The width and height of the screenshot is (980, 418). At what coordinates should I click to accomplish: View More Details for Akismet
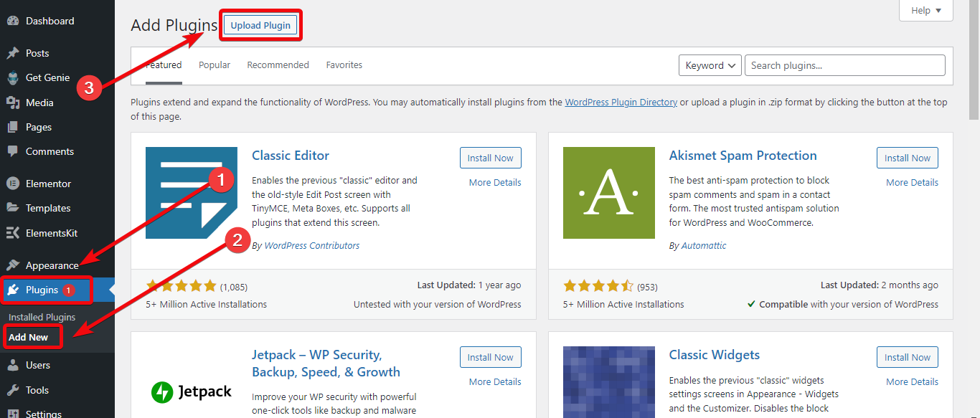[x=912, y=182]
